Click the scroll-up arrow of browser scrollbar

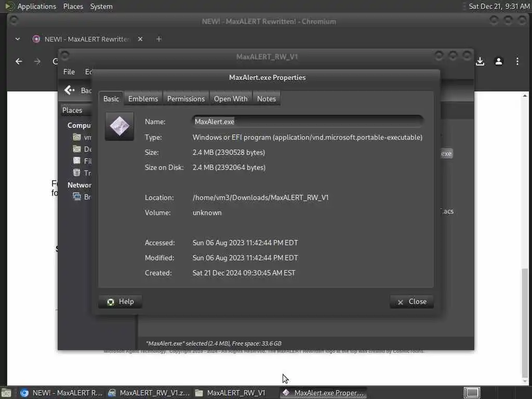525,96
